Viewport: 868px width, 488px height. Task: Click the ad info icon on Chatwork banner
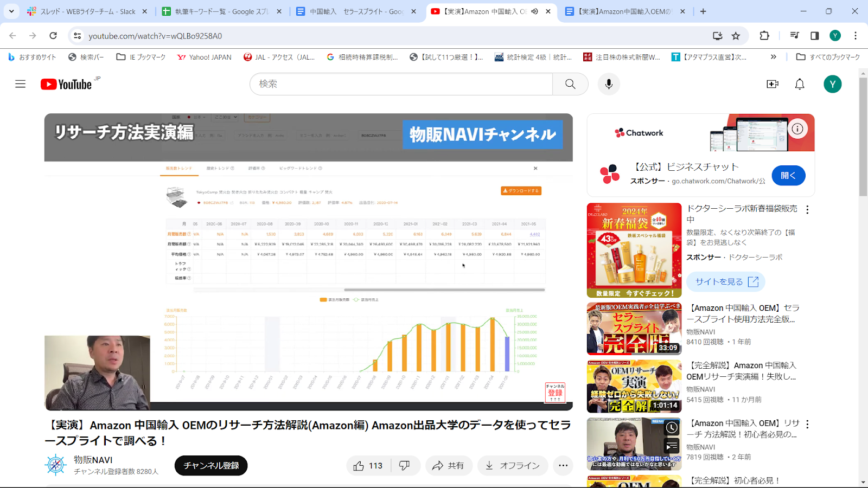coord(797,129)
